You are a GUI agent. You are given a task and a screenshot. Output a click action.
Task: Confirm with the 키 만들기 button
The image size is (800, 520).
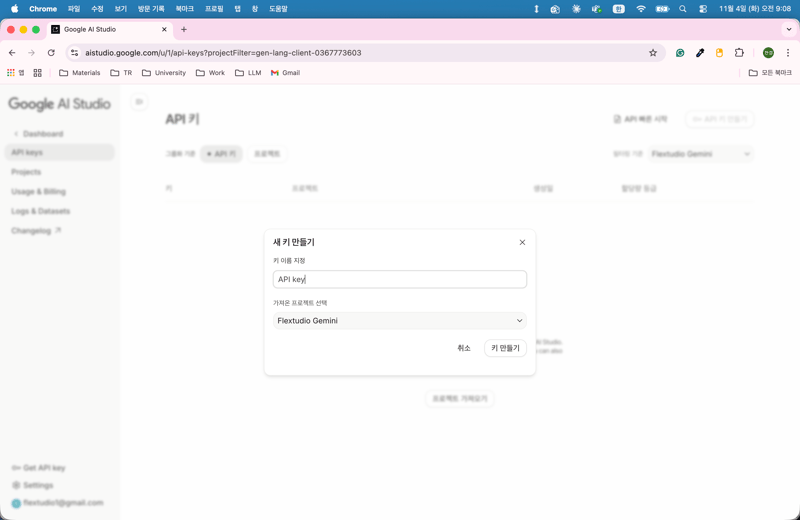(x=505, y=348)
